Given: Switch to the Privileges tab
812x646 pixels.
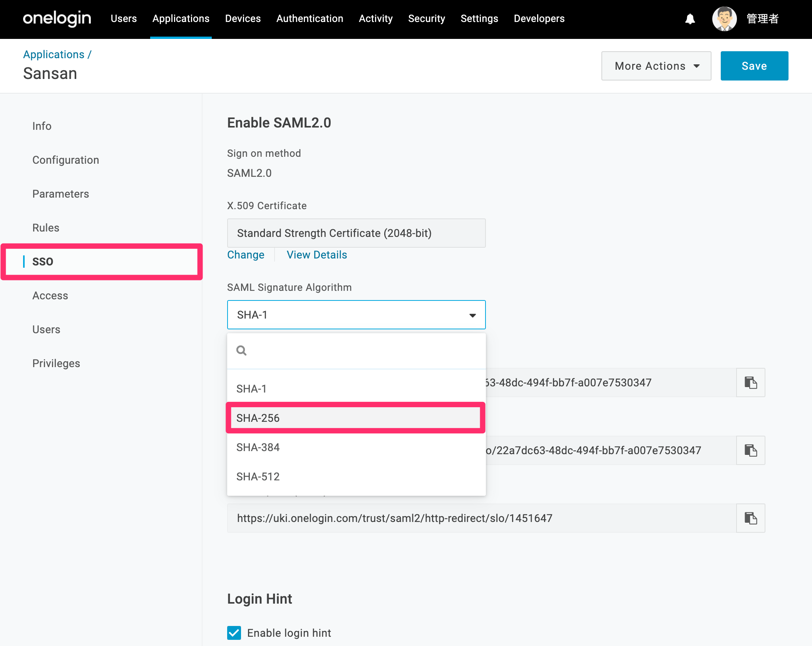Looking at the screenshot, I should (56, 363).
